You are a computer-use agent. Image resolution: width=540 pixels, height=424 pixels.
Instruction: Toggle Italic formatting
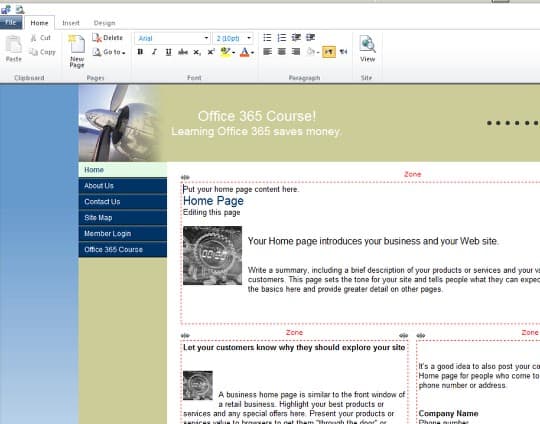pos(154,52)
